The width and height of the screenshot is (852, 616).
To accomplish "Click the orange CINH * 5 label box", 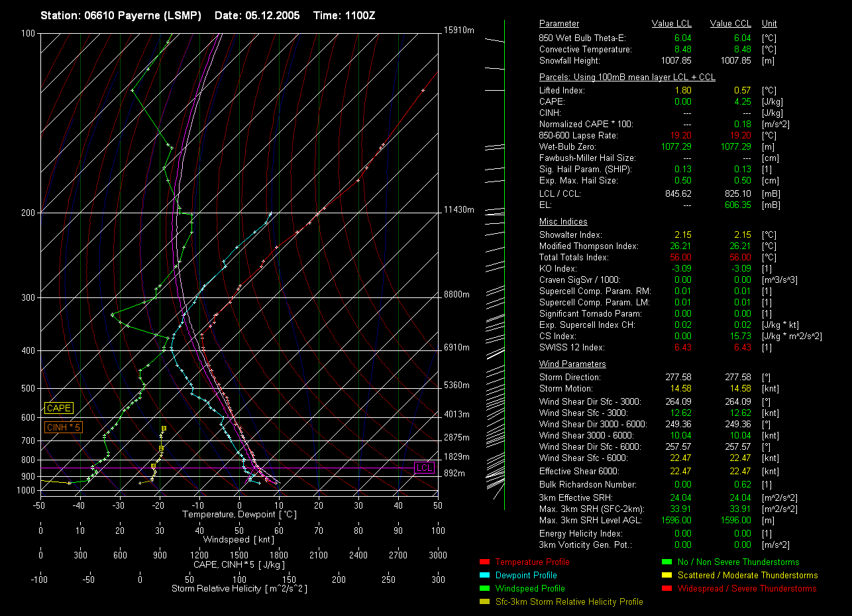I will (x=64, y=428).
